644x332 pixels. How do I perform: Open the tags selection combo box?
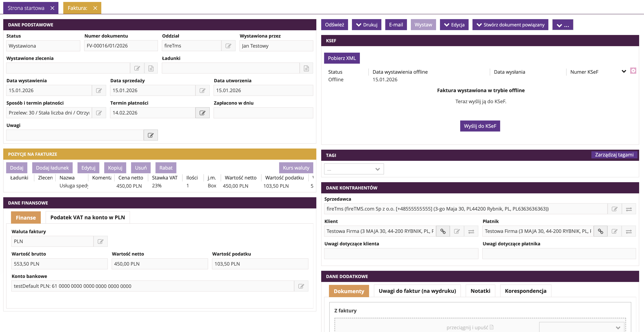[354, 169]
